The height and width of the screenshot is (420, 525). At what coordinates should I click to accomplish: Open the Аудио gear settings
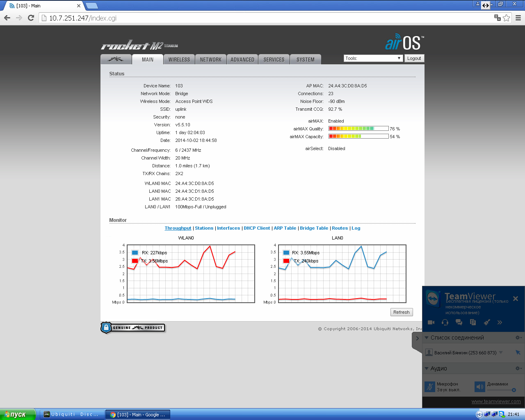click(518, 368)
